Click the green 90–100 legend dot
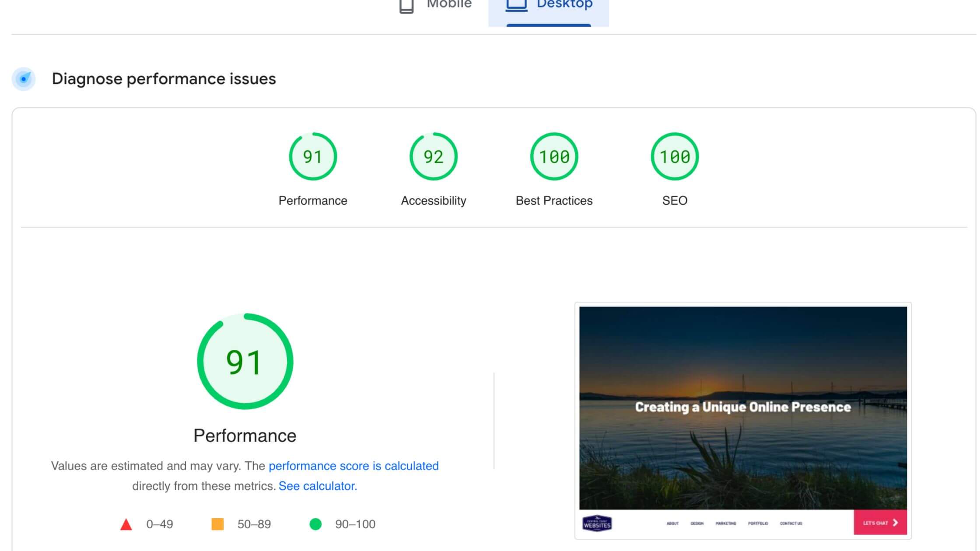 click(316, 523)
